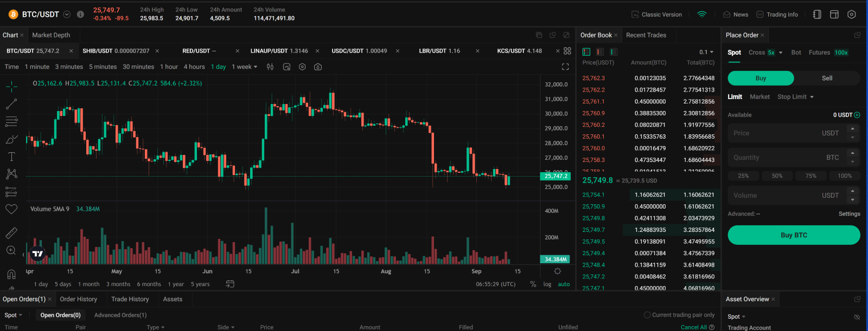Switch to the Sell side toggle
The height and width of the screenshot is (331, 868).
point(827,78)
